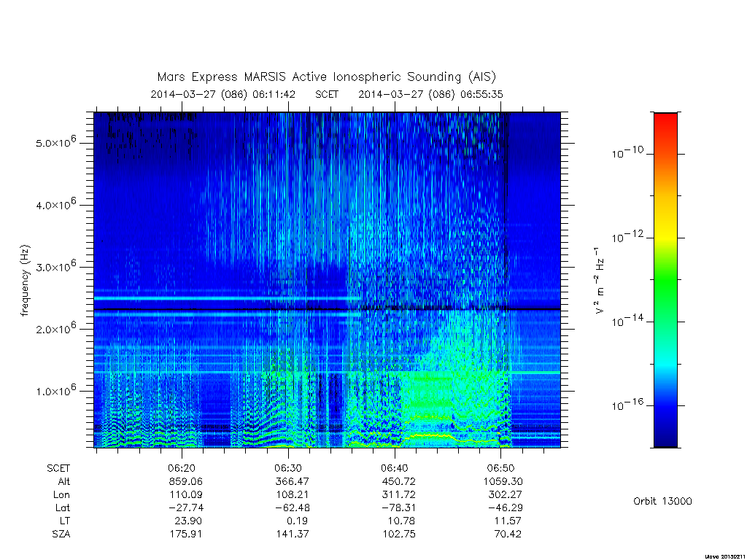Click the 06:20 SCET time label
Image resolution: width=747 pixels, height=560 pixels.
182,468
